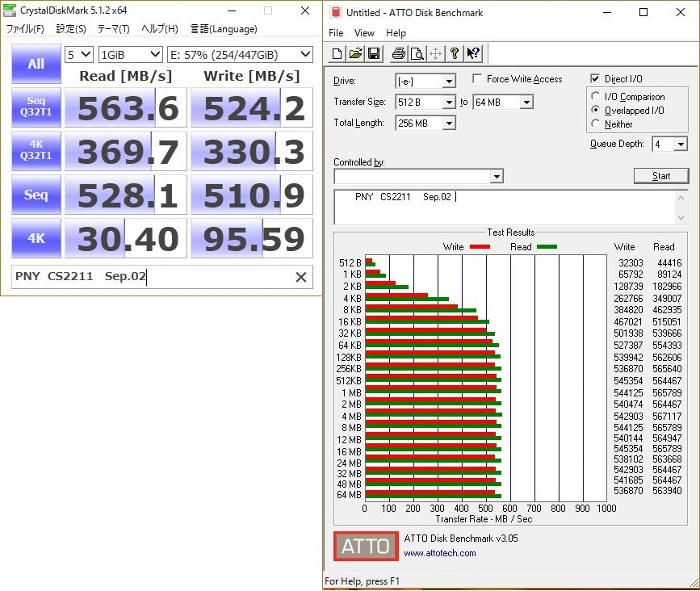Viewport: 700px width, 591px height.
Task: Click the 4K write value 95.59
Action: coord(252,238)
